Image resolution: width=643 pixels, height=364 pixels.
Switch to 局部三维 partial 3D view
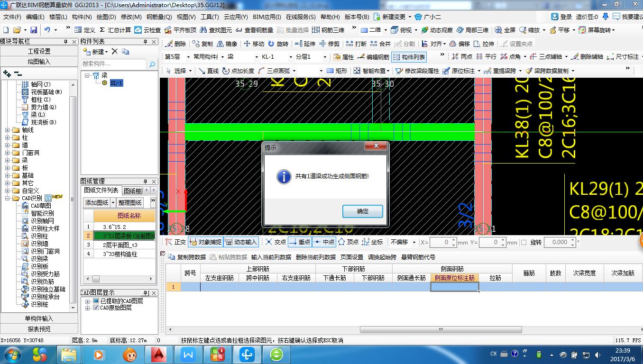(472, 30)
